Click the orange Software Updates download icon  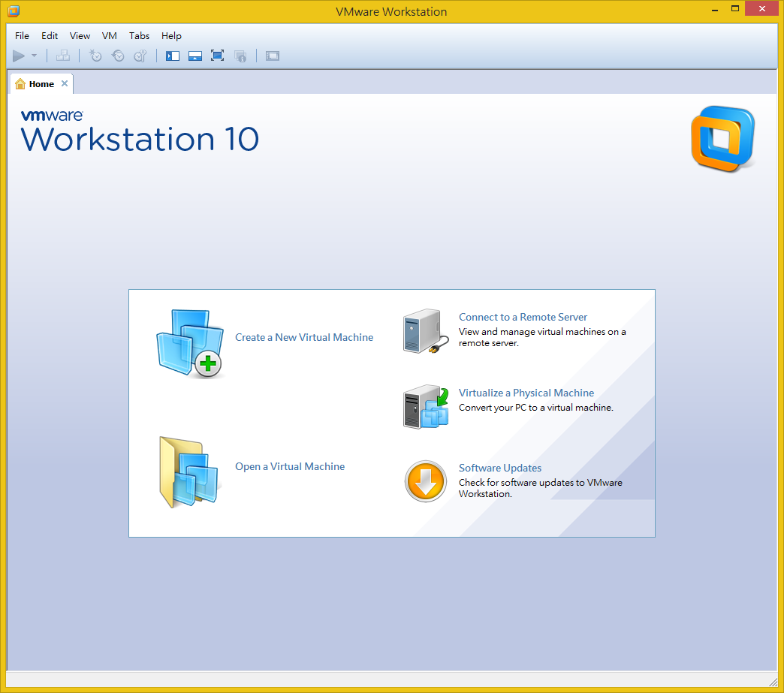[x=426, y=481]
